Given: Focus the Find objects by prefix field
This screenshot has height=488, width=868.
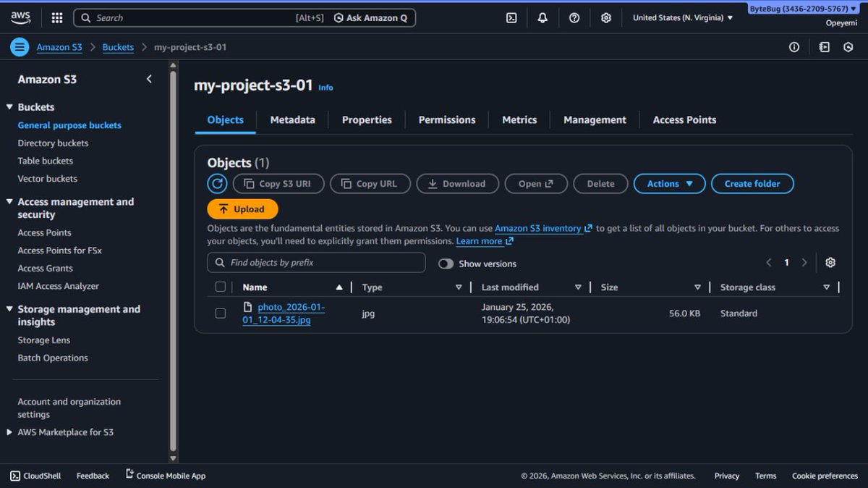Looking at the screenshot, I should click(x=316, y=263).
